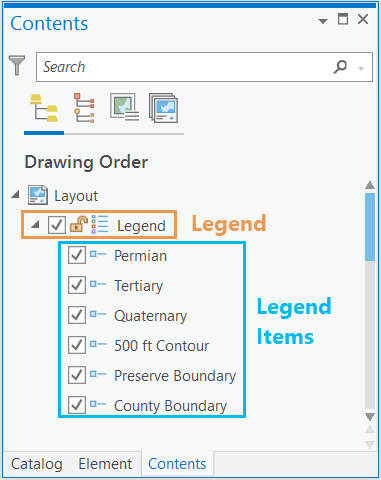Select the Tertiary legend item text
The height and width of the screenshot is (480, 381).
[139, 286]
